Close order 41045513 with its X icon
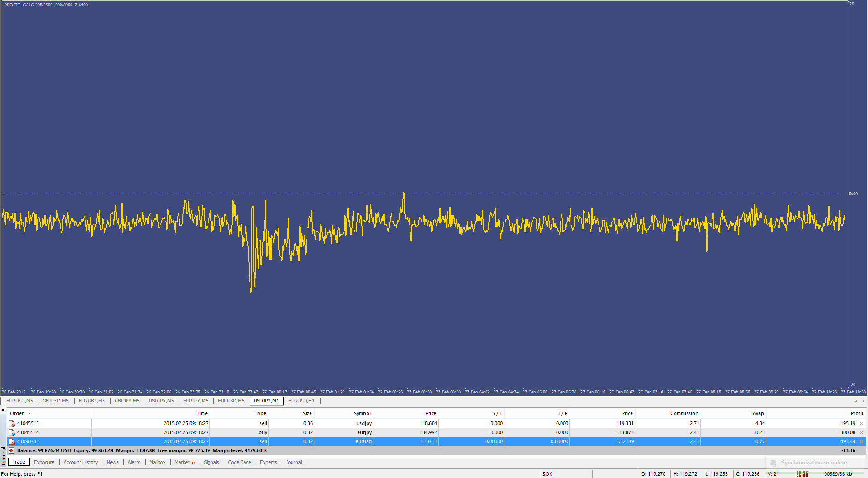The height and width of the screenshot is (478, 868). click(x=861, y=424)
